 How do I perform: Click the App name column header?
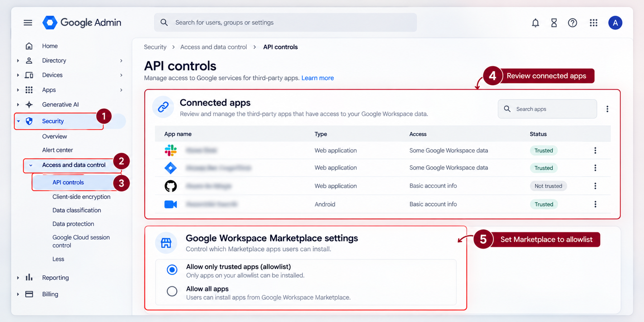pos(178,134)
